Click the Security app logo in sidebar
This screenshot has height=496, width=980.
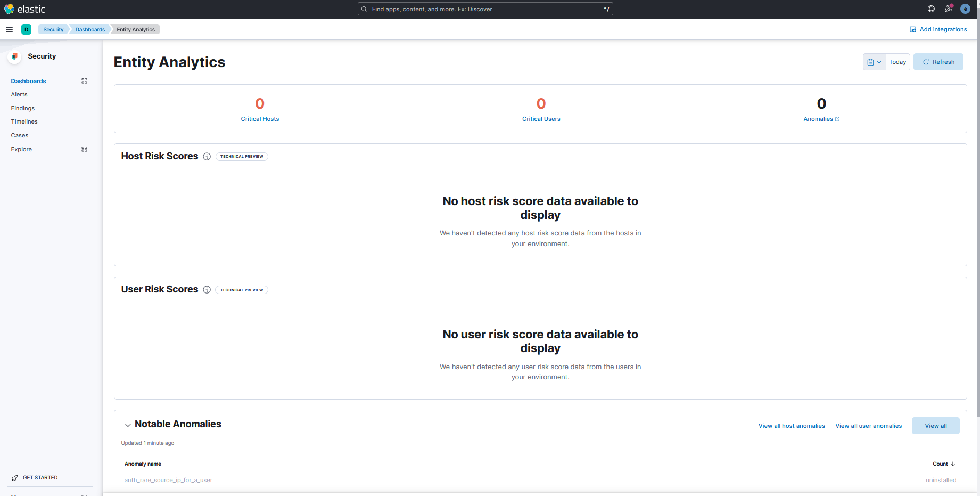click(15, 56)
